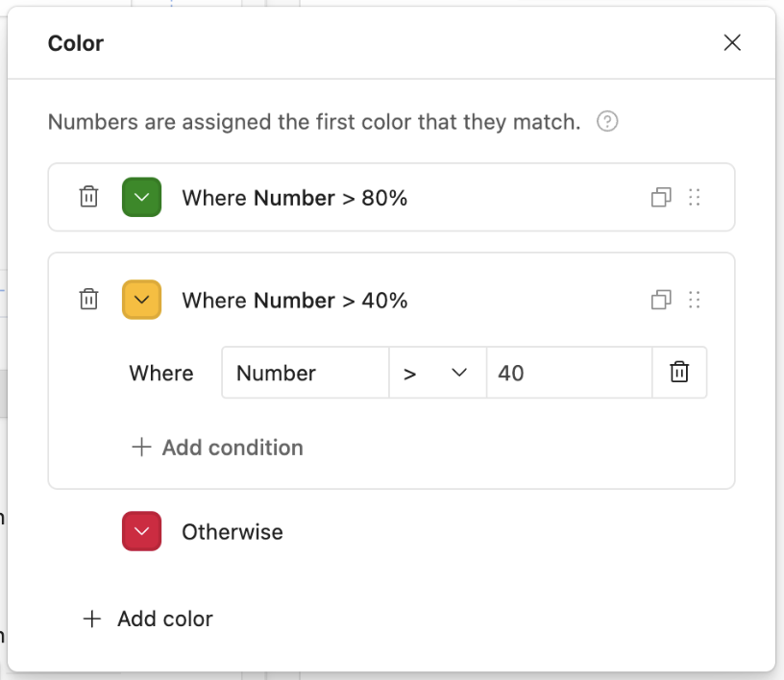The height and width of the screenshot is (680, 784).
Task: Add condition to yellow rule
Action: pos(217,448)
